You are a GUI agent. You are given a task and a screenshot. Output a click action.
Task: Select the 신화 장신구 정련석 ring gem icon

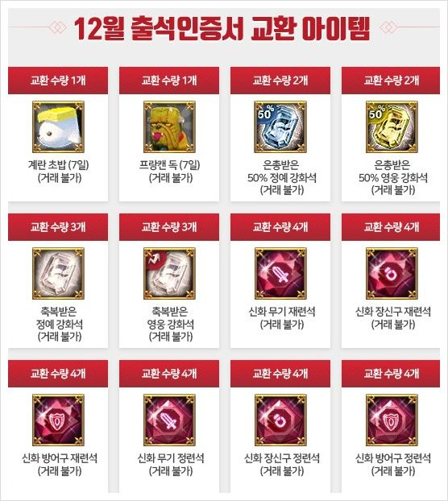[x=280, y=420]
